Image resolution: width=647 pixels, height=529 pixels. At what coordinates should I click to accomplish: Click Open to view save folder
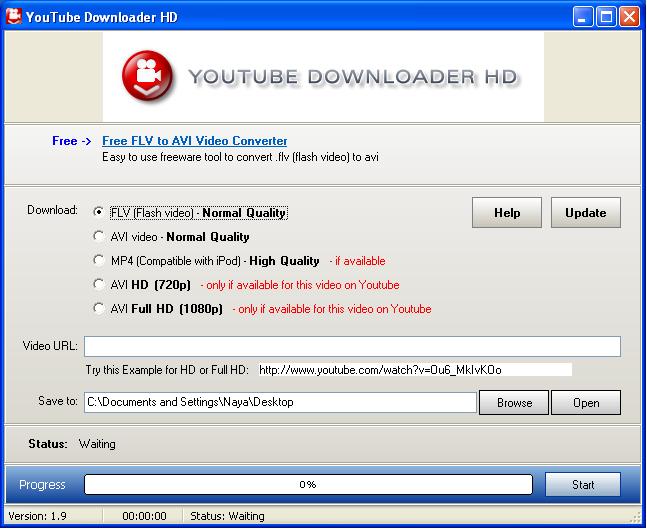click(586, 402)
